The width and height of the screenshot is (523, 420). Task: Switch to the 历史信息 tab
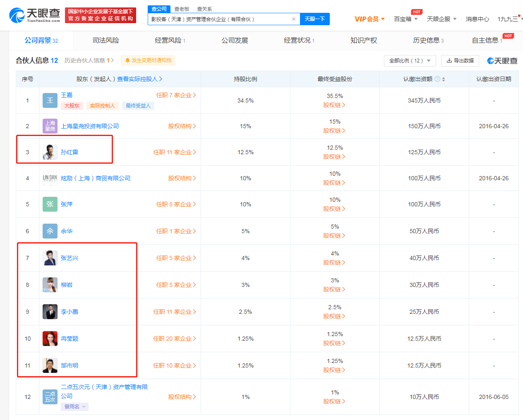428,41
